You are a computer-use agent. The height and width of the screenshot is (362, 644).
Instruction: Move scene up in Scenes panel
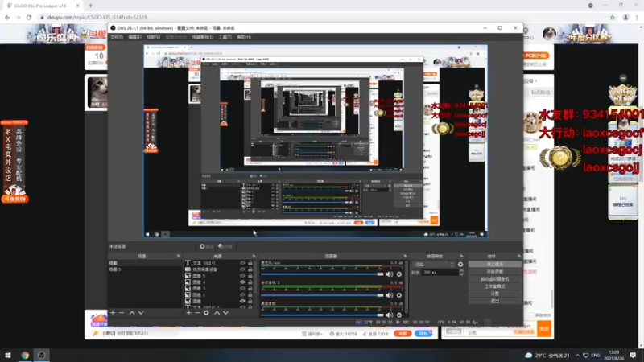(132, 313)
